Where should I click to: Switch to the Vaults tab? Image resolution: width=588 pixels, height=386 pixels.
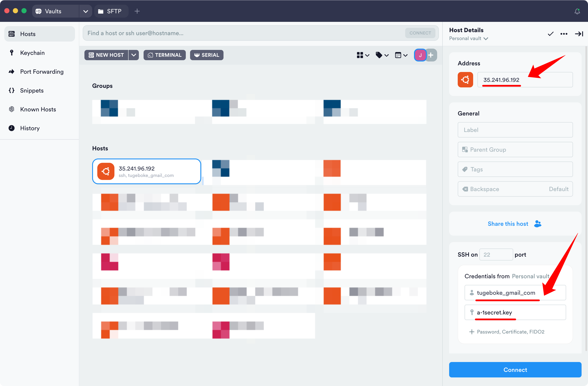coord(55,11)
